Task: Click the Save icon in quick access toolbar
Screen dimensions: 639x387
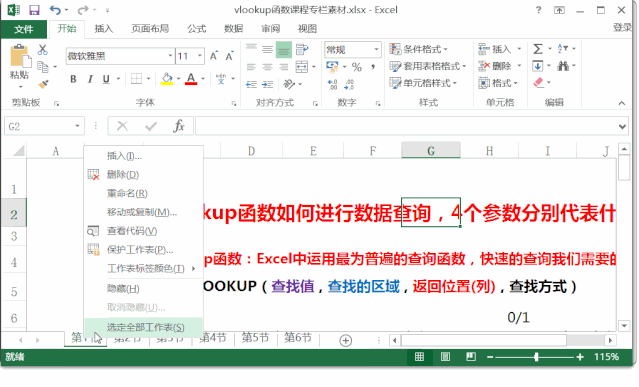Action: pos(34,10)
